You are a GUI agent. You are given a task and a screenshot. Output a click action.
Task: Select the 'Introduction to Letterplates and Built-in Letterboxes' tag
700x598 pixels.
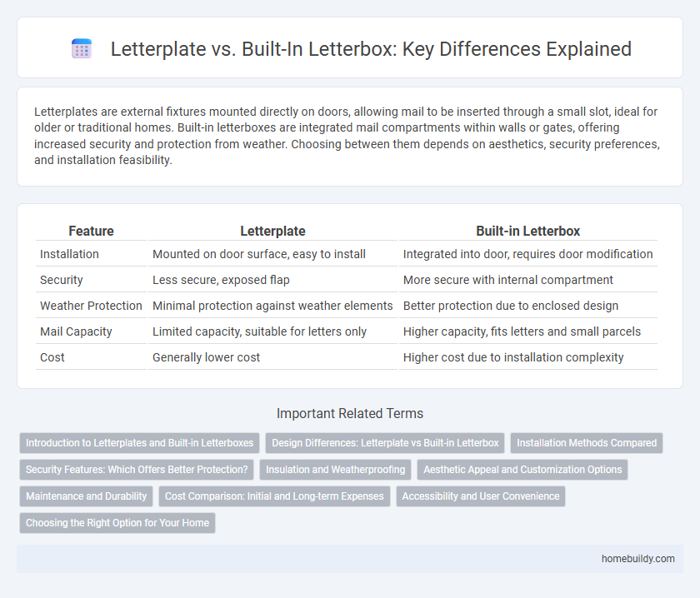(x=139, y=443)
